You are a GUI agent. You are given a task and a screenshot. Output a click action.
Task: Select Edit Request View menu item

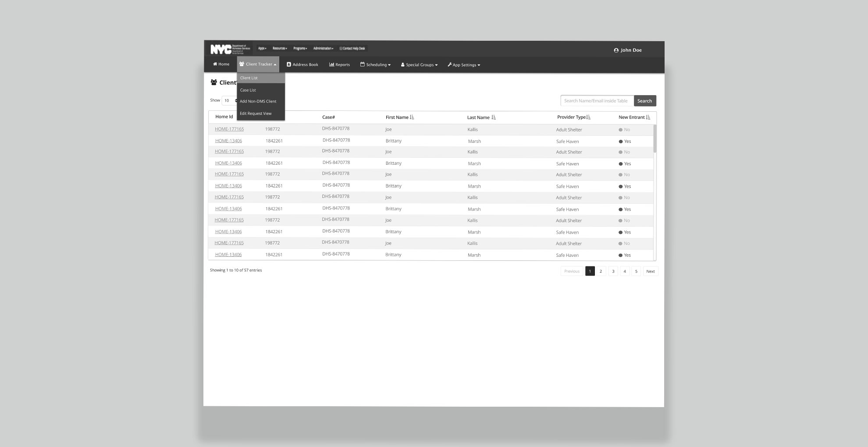[x=256, y=114]
